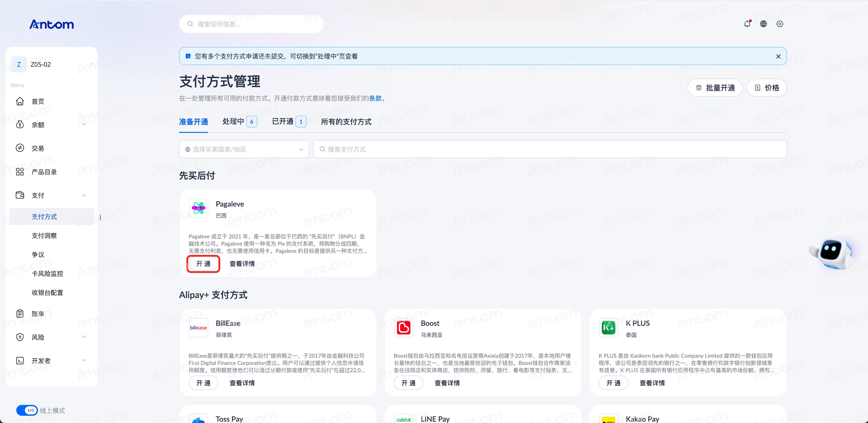Open 卡风险监控 in the sidebar
This screenshot has width=868, height=423.
click(x=47, y=273)
